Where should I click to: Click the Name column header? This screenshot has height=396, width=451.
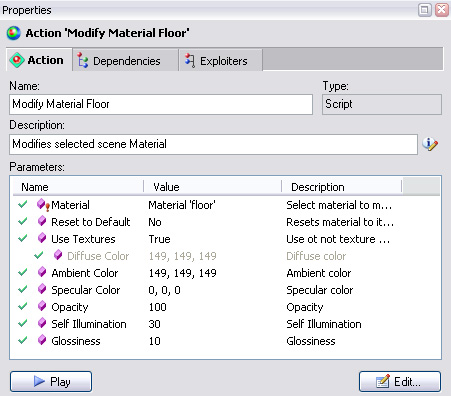tap(78, 187)
